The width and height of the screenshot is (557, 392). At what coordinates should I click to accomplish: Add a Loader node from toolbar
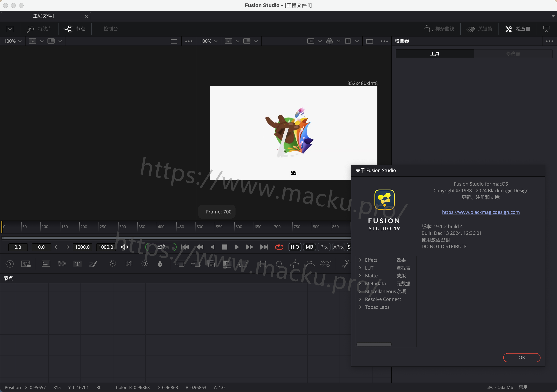(x=9, y=264)
